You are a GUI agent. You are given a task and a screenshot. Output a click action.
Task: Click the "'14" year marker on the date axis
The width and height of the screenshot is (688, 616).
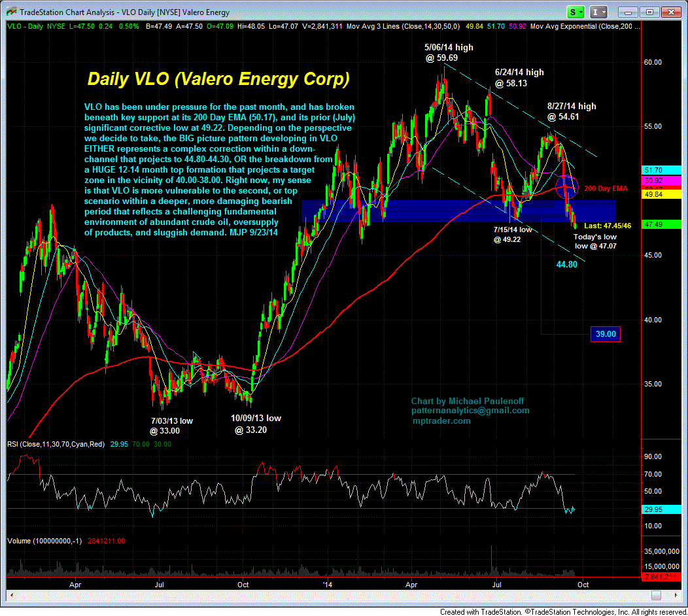coord(328,585)
